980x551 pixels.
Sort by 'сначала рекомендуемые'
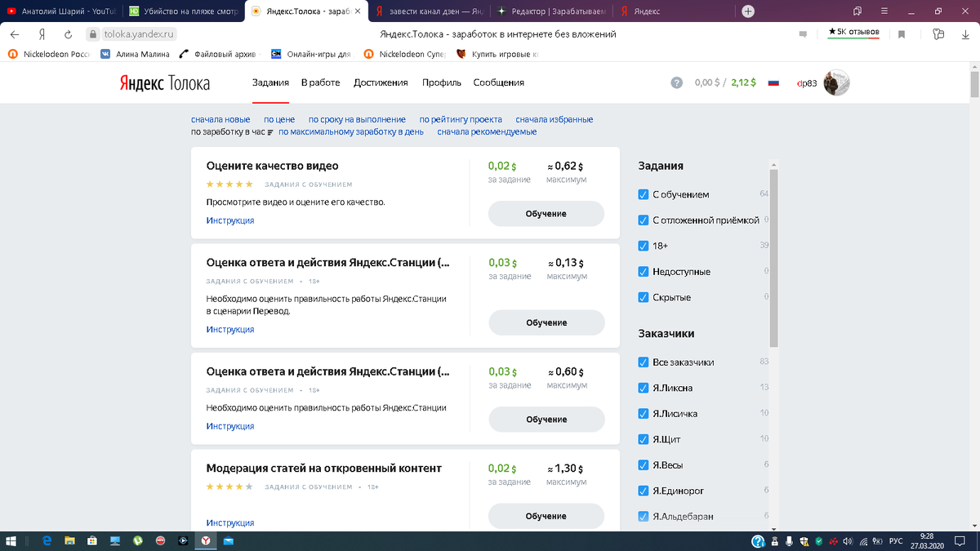(x=487, y=131)
